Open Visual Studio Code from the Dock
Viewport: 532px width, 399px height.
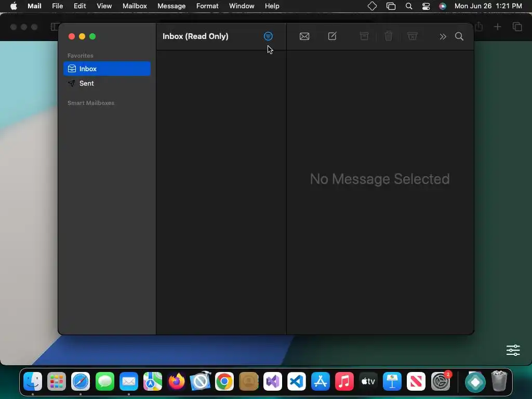point(296,381)
